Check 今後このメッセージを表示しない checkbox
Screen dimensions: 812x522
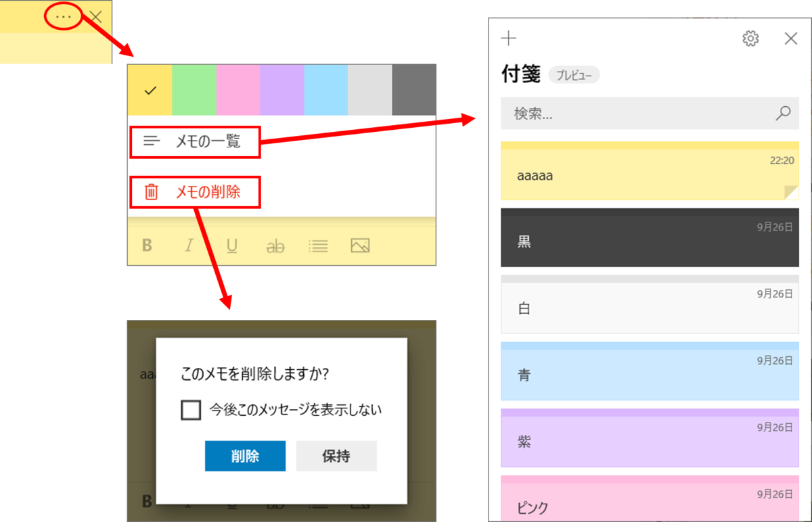coord(191,410)
